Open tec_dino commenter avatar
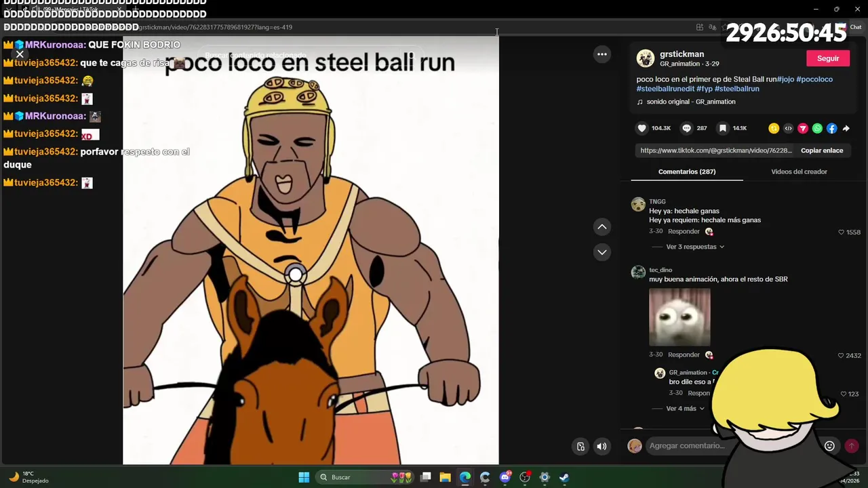The image size is (868, 488). point(638,272)
